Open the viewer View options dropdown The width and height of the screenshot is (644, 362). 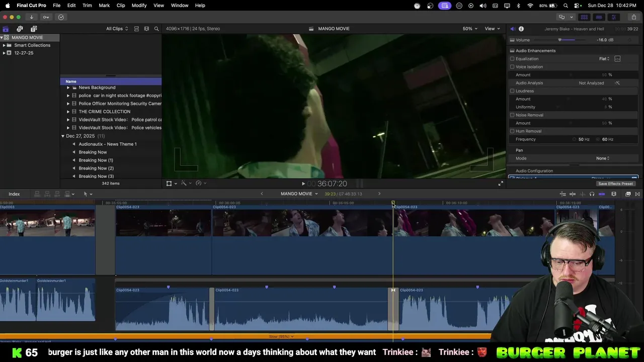(493, 29)
